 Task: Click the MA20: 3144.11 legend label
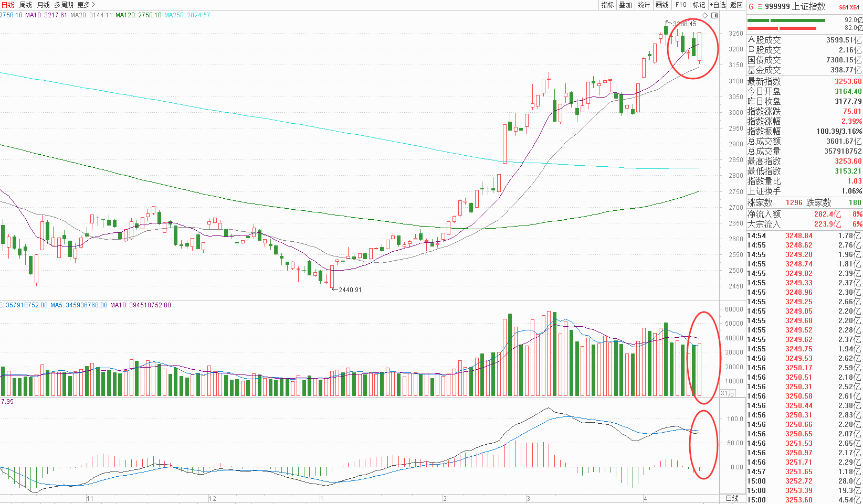pos(91,15)
